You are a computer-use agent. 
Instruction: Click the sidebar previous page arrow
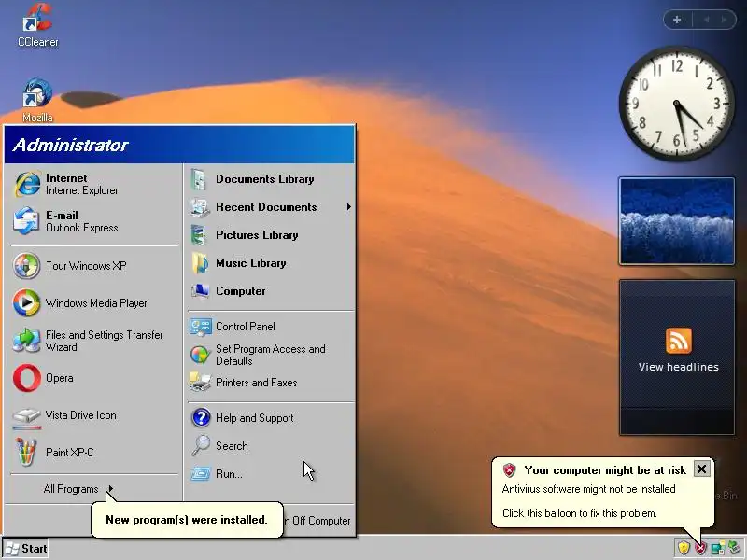point(706,20)
